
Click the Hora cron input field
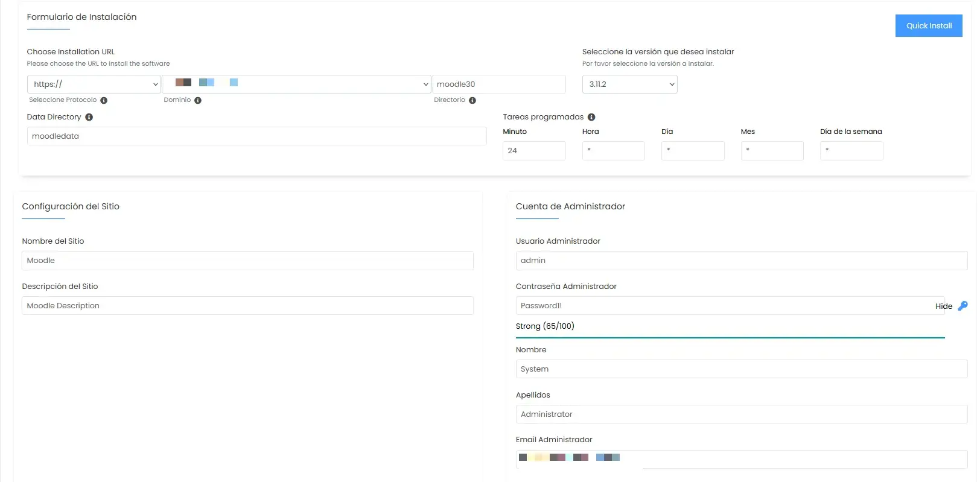point(613,150)
